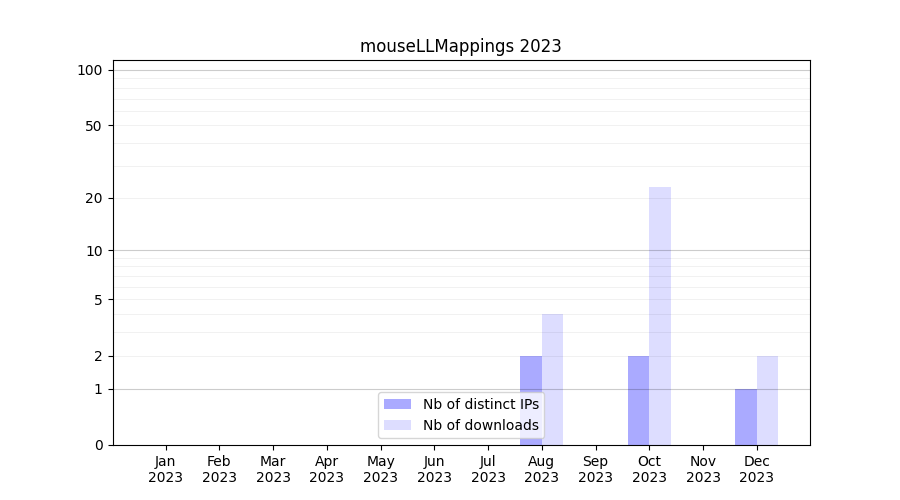Click the chart title mouseLLMappings 2023
Image resolution: width=900 pixels, height=500 pixels.
tap(460, 46)
